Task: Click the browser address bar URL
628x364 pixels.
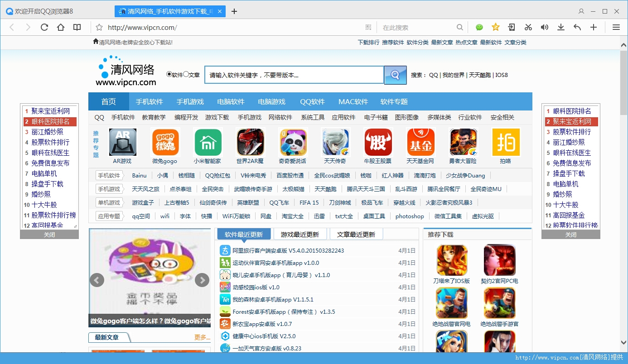Action: click(x=142, y=28)
